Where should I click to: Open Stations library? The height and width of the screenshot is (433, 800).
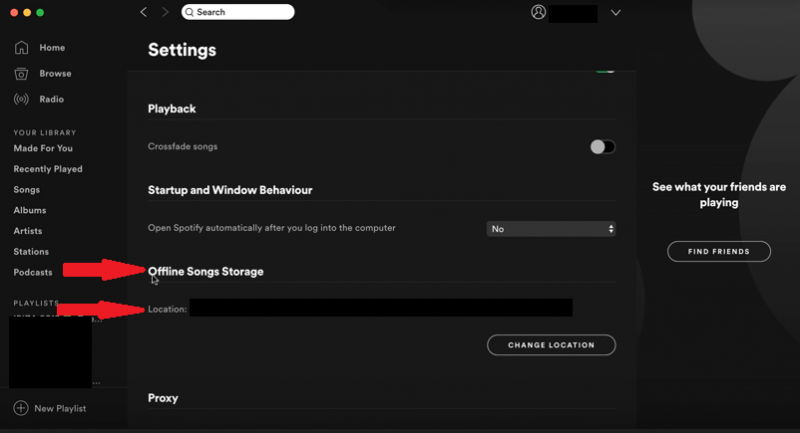click(x=31, y=251)
